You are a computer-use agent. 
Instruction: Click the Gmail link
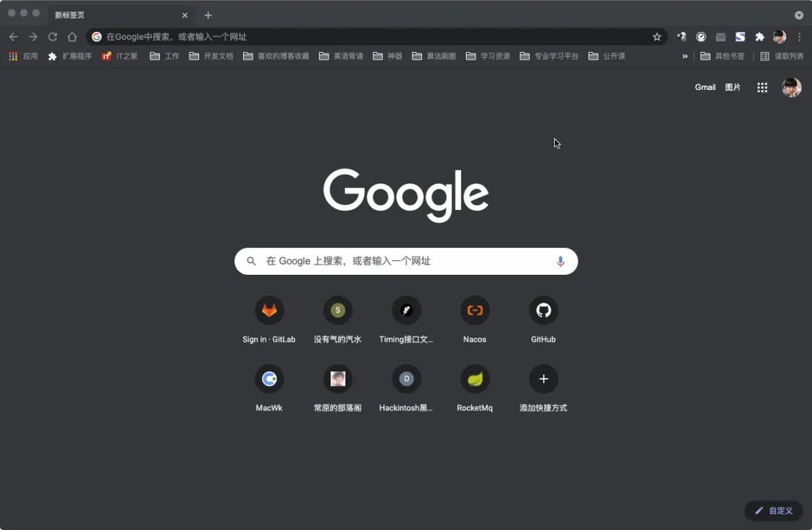tap(705, 87)
